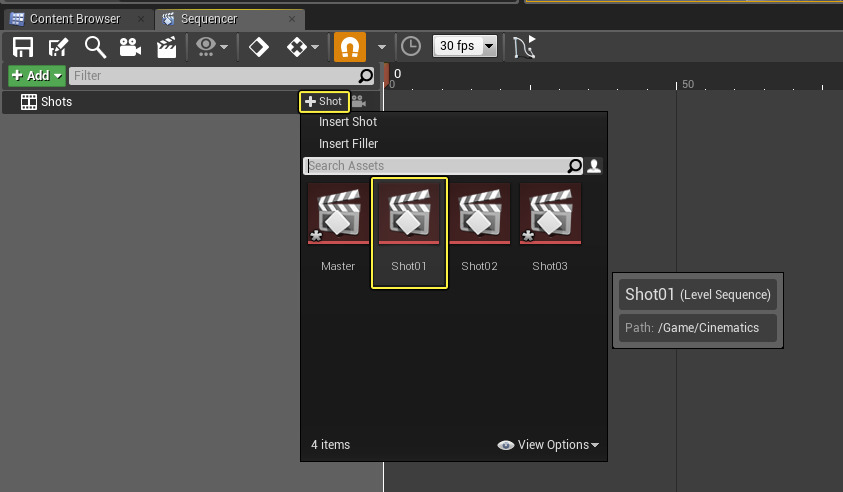Click the camera lock icon beside Shot
Viewport: 843px width, 492px height.
pyautogui.click(x=359, y=102)
